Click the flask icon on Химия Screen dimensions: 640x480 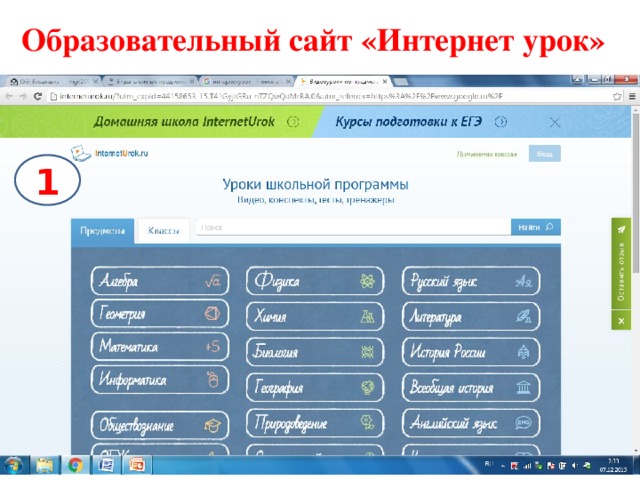pyautogui.click(x=367, y=316)
